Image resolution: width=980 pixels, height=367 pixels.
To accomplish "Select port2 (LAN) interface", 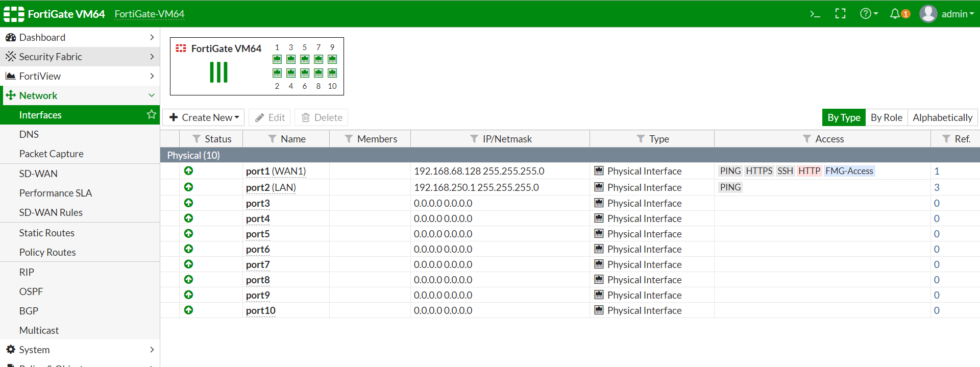I will [x=271, y=187].
